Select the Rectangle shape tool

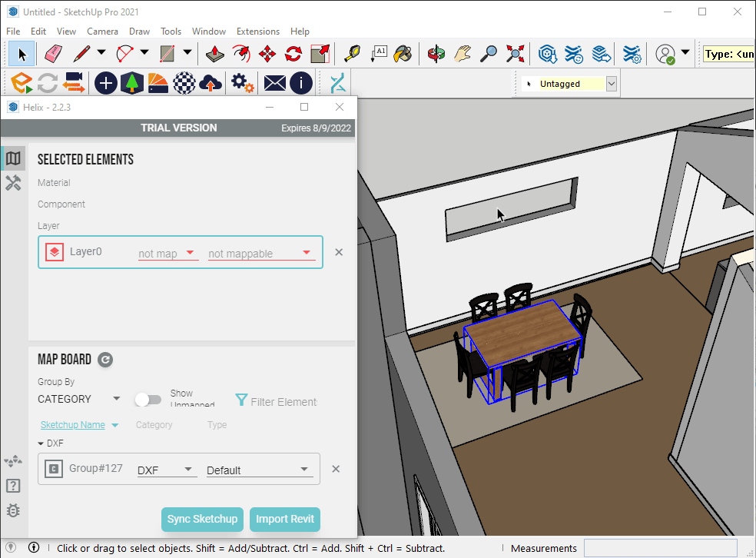(167, 54)
